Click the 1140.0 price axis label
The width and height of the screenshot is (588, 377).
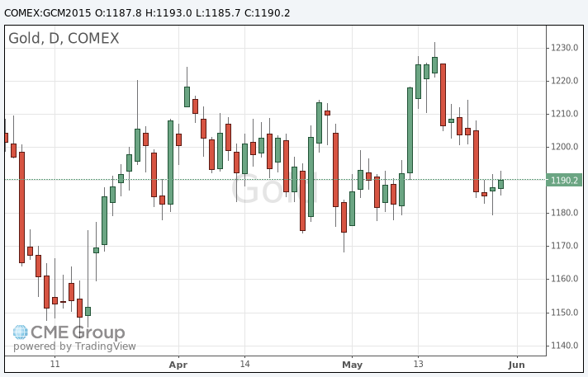564,346
